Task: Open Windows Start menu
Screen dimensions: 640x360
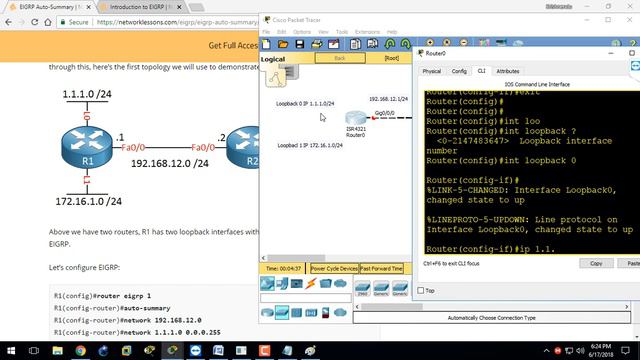Action: (x=11, y=351)
